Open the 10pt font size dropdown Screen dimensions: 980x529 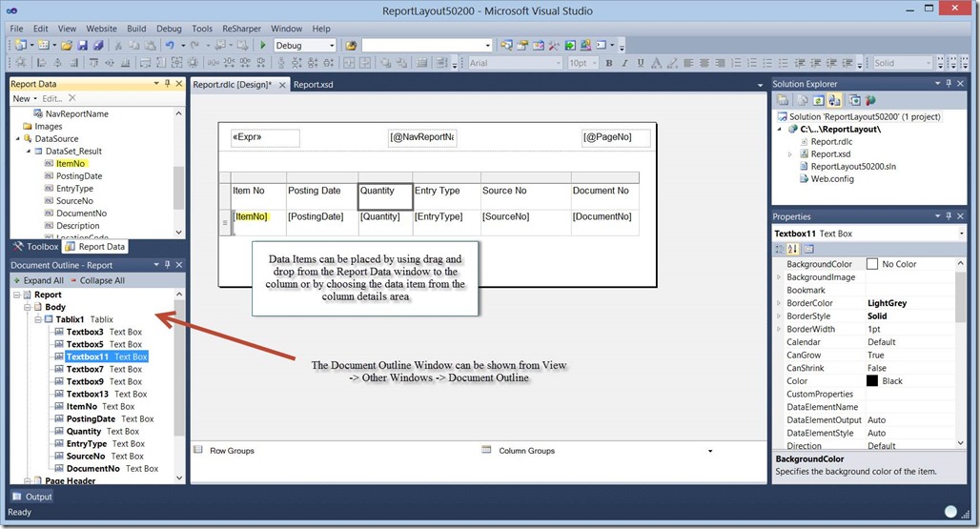(594, 63)
